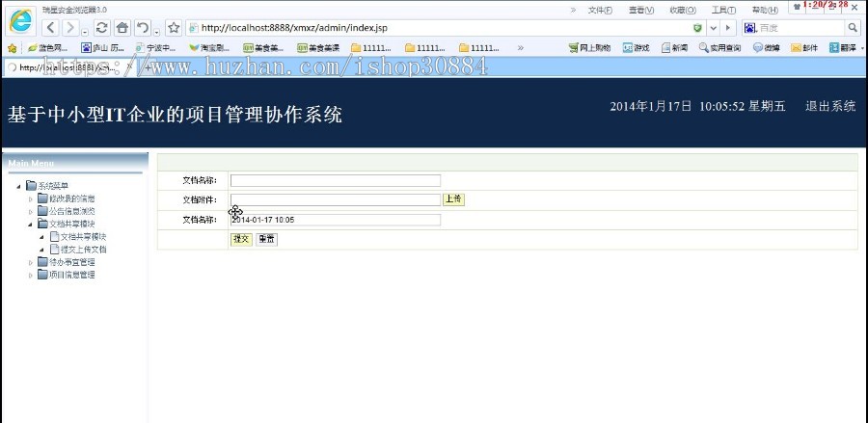Click the Baidu paw search engine icon
868x423 pixels.
(x=750, y=28)
